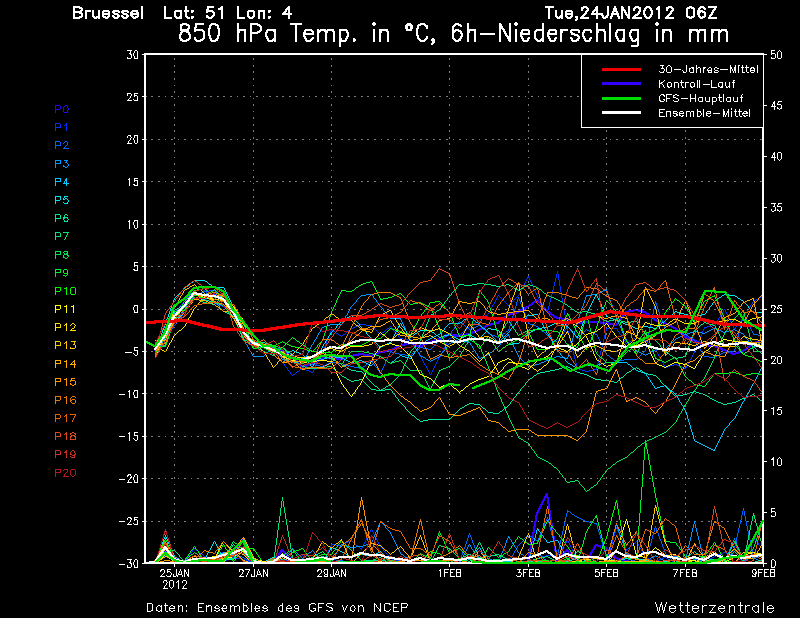Select the P13 member label
This screenshot has width=800, height=618.
pos(65,345)
